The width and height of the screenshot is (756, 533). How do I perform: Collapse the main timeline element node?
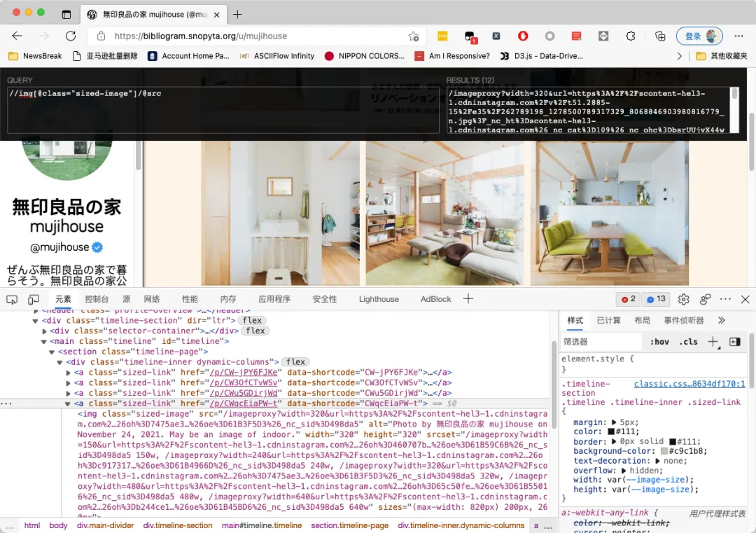(44, 342)
